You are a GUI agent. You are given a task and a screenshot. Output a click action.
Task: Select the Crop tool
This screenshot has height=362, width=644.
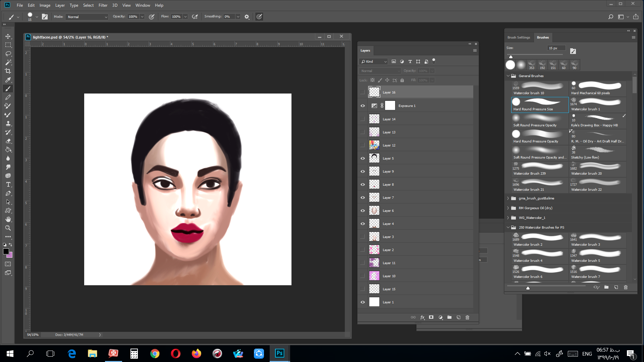click(8, 71)
